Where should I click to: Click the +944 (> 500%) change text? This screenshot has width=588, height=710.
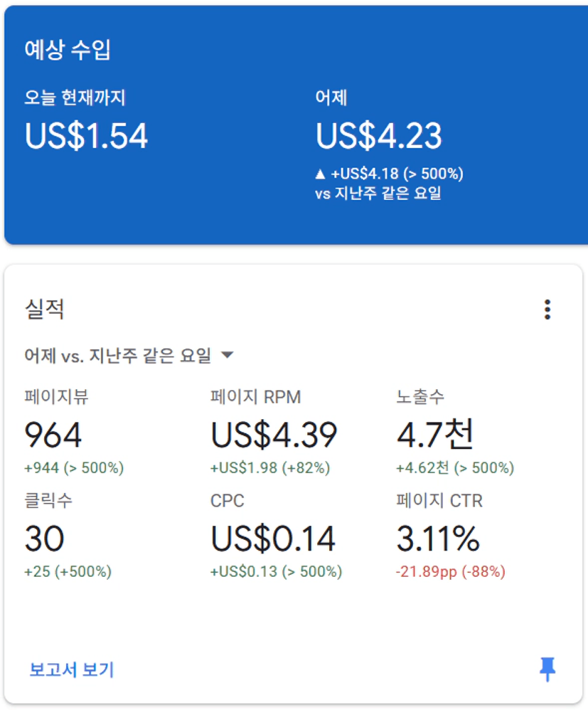coord(74,467)
